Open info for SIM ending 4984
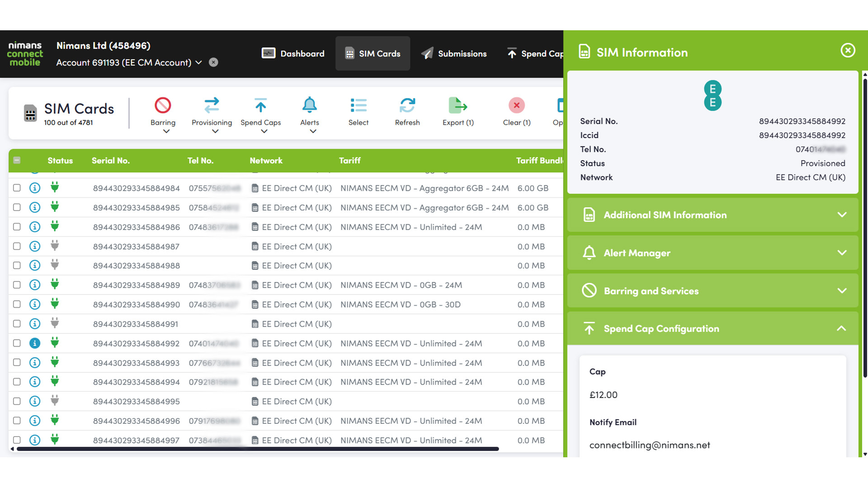Screen dimensions: 868x488 coord(35,188)
